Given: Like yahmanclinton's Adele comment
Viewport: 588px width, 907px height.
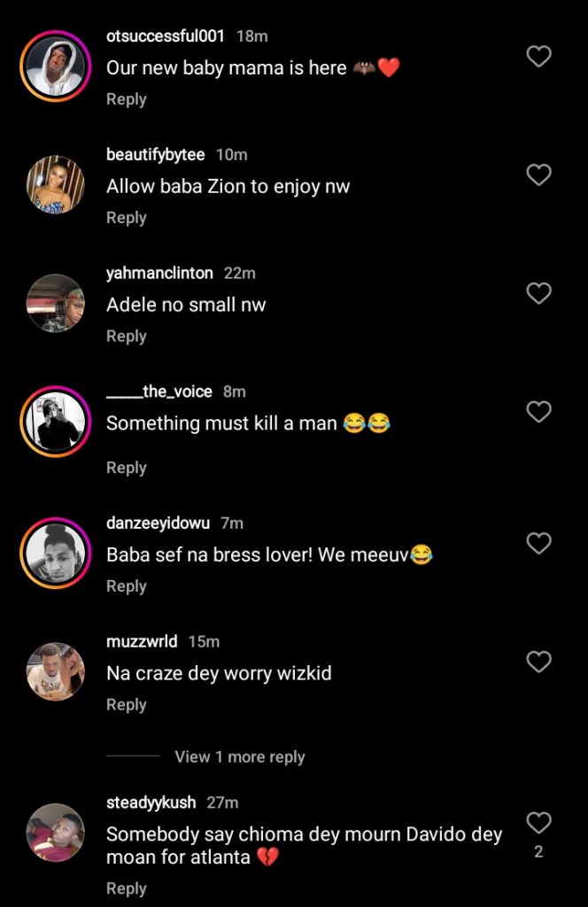Looking at the screenshot, I should pyautogui.click(x=538, y=292).
